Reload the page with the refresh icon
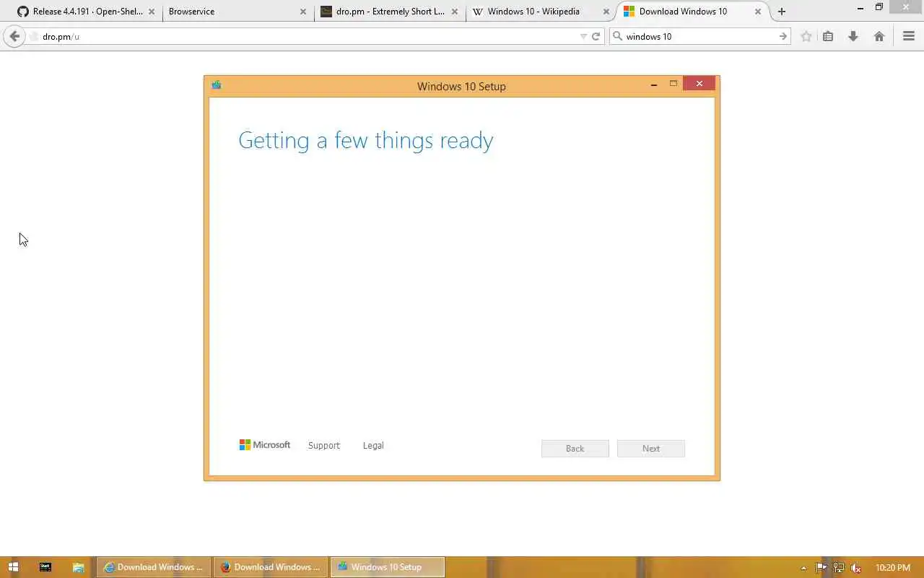 coord(596,36)
